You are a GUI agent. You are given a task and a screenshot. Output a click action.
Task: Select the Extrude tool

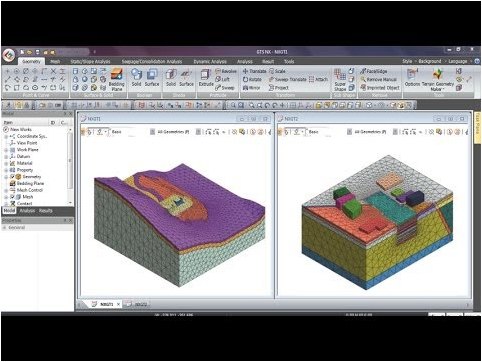[206, 78]
